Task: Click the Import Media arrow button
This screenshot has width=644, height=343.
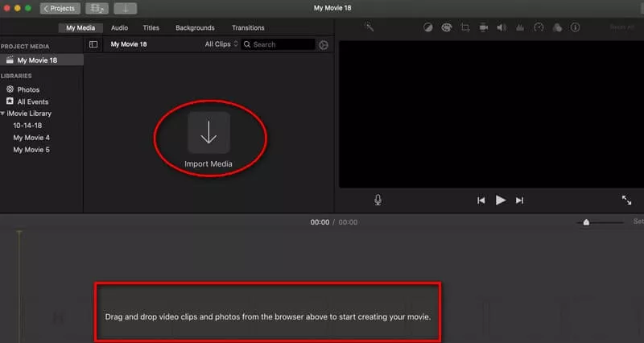Action: [x=208, y=133]
